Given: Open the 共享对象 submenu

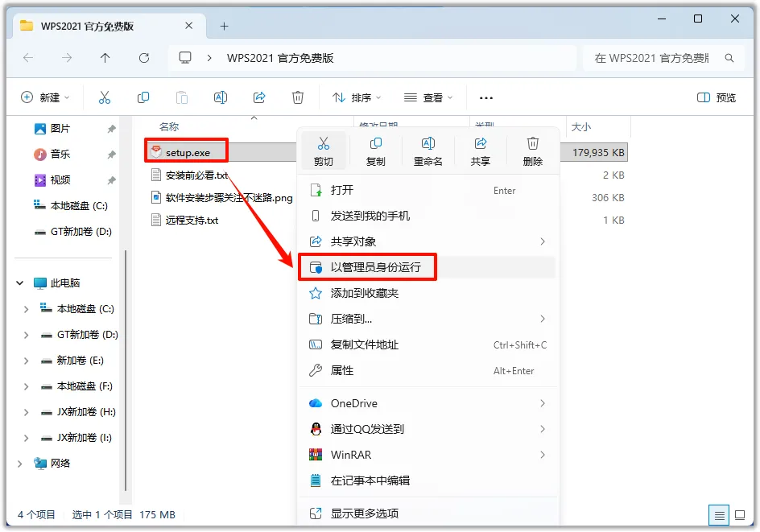Looking at the screenshot, I should point(428,241).
